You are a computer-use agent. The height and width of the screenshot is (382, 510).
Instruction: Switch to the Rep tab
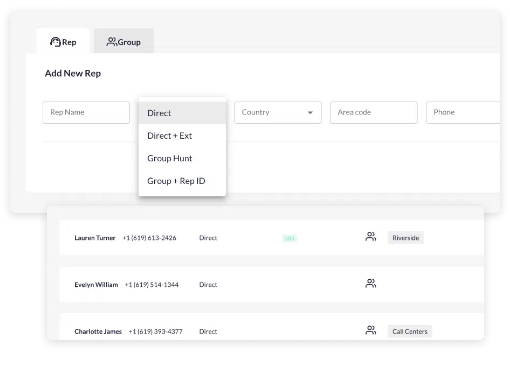tap(63, 41)
